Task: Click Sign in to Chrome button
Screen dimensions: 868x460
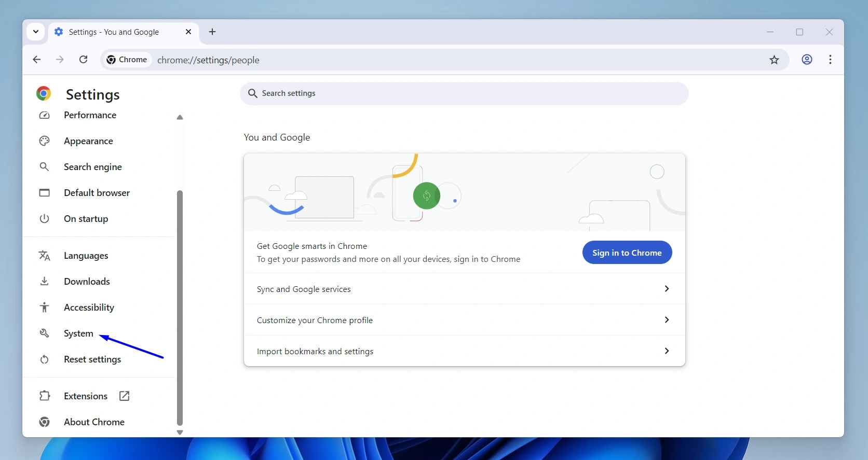Action: tap(627, 253)
